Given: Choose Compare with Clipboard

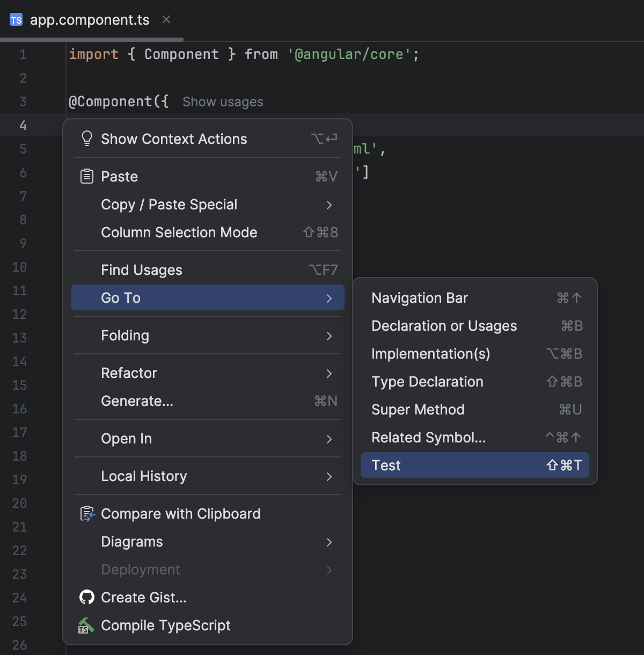Looking at the screenshot, I should coord(208,514).
